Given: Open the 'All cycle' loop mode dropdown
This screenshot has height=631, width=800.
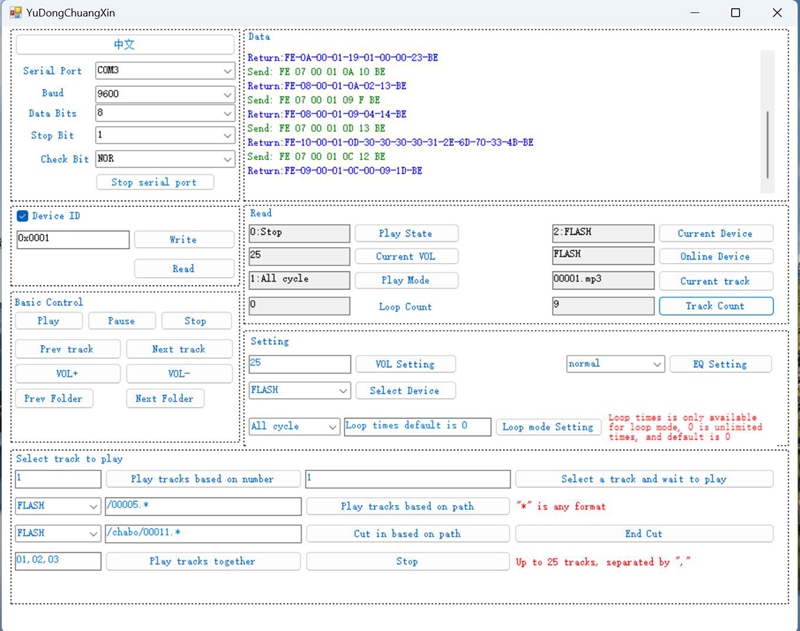Looking at the screenshot, I should pos(294,426).
